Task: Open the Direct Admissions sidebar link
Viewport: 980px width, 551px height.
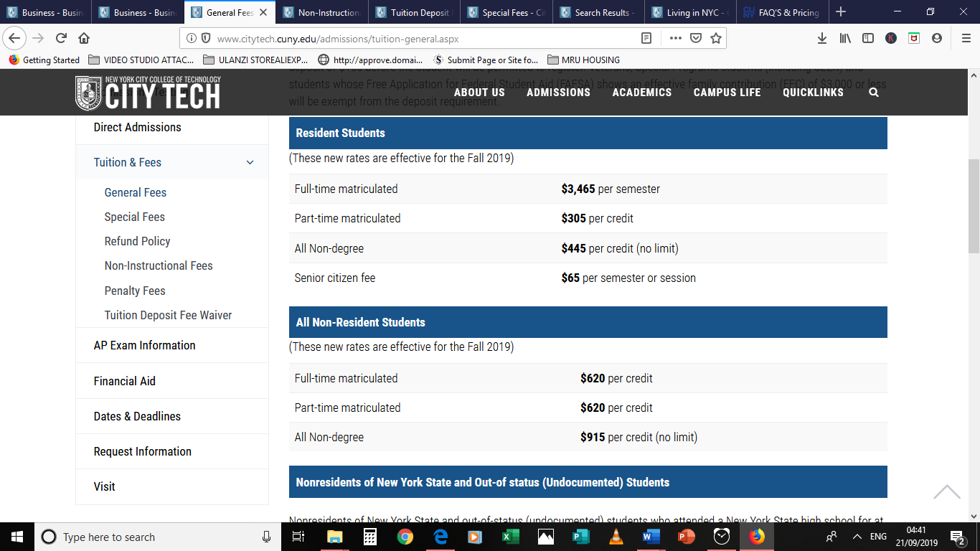Action: pos(137,127)
